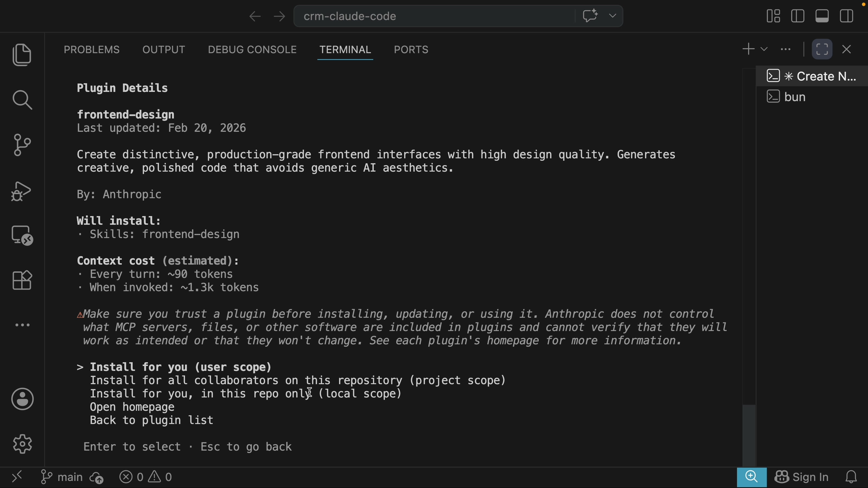Image resolution: width=868 pixels, height=488 pixels.
Task: Close the terminal panel
Action: click(x=846, y=49)
